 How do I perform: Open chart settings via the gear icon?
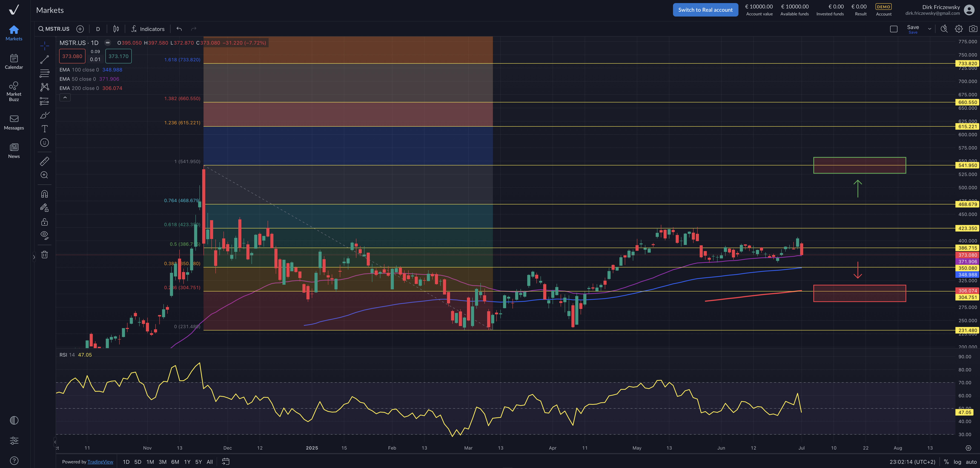tap(959, 29)
